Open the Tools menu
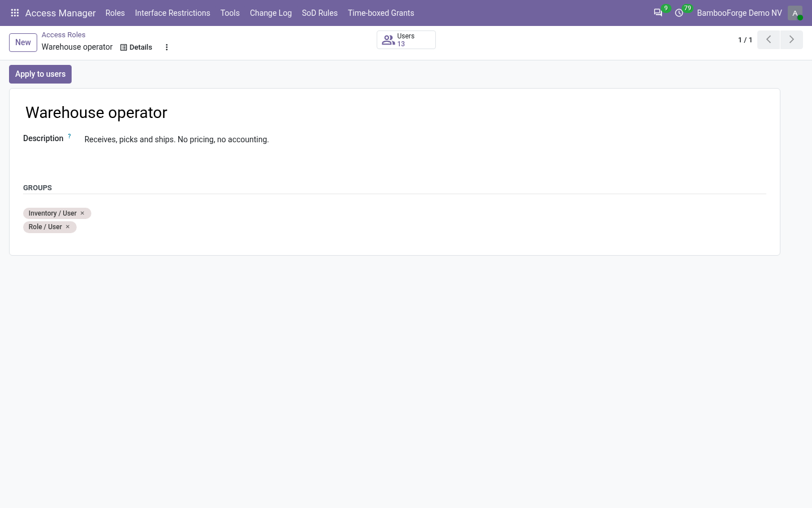 [x=230, y=13]
